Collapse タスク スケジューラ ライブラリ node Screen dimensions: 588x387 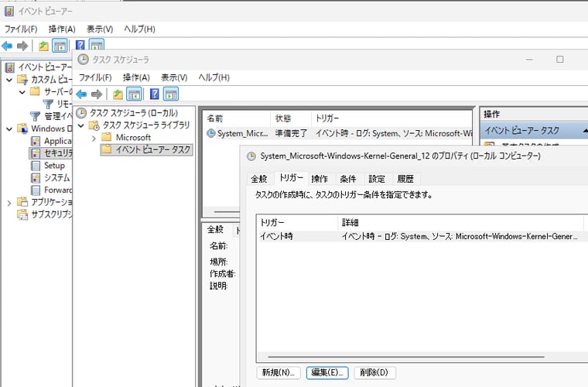(80, 125)
